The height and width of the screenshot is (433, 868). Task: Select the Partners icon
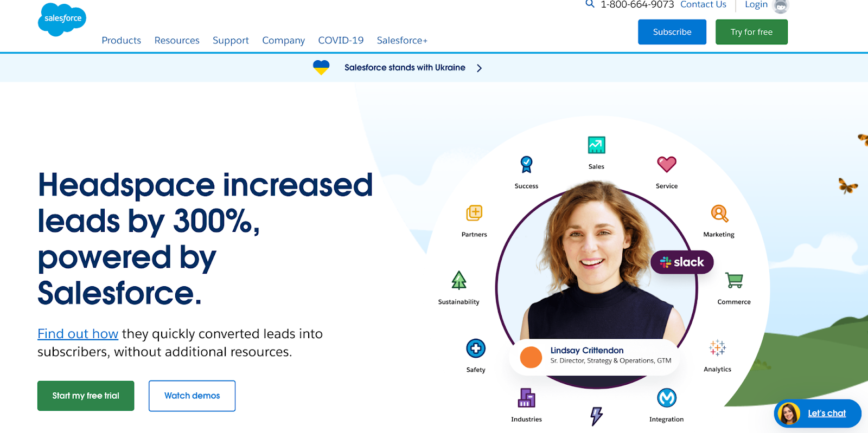pyautogui.click(x=474, y=213)
